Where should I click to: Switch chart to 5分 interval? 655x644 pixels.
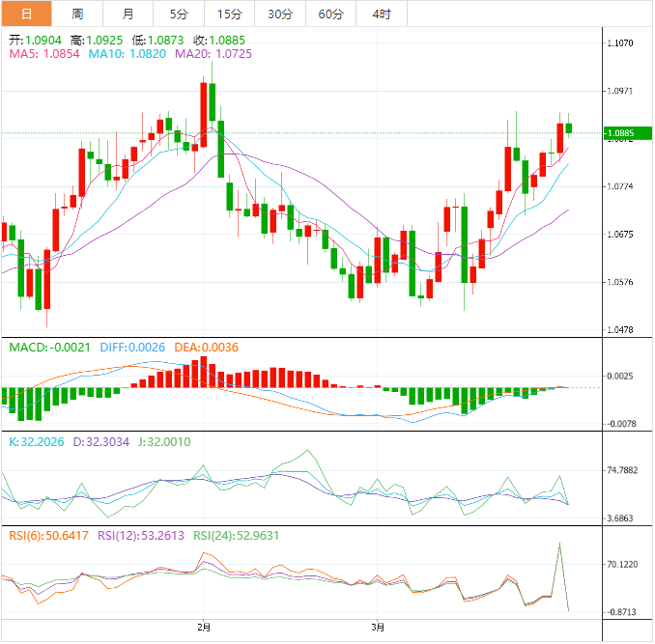coord(179,14)
